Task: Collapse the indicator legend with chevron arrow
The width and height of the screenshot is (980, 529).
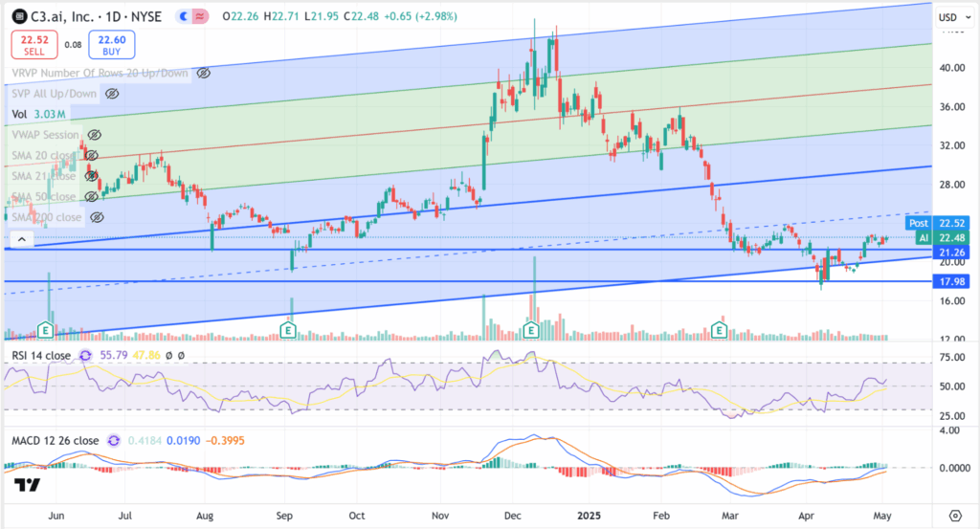Action: (22, 239)
